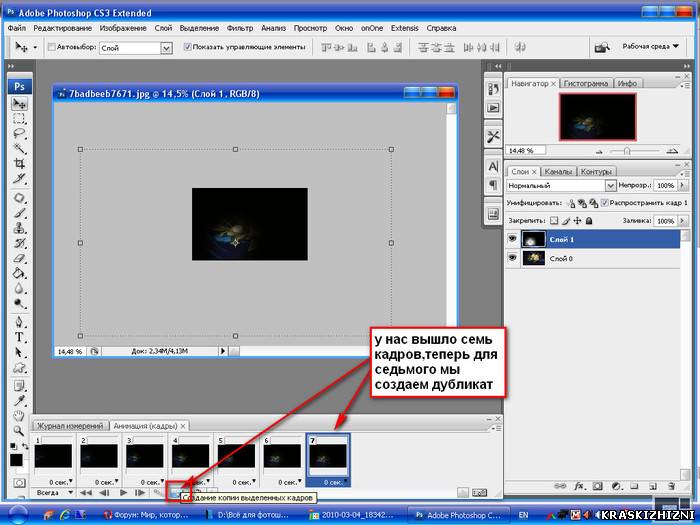Select animation frame 4 thumbnail
This screenshot has height=525, width=700.
click(190, 456)
